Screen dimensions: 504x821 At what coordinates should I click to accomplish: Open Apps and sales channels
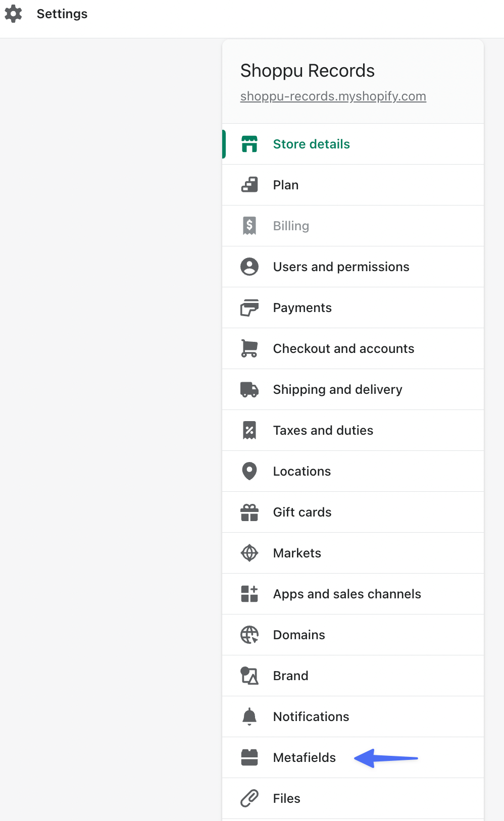point(347,594)
